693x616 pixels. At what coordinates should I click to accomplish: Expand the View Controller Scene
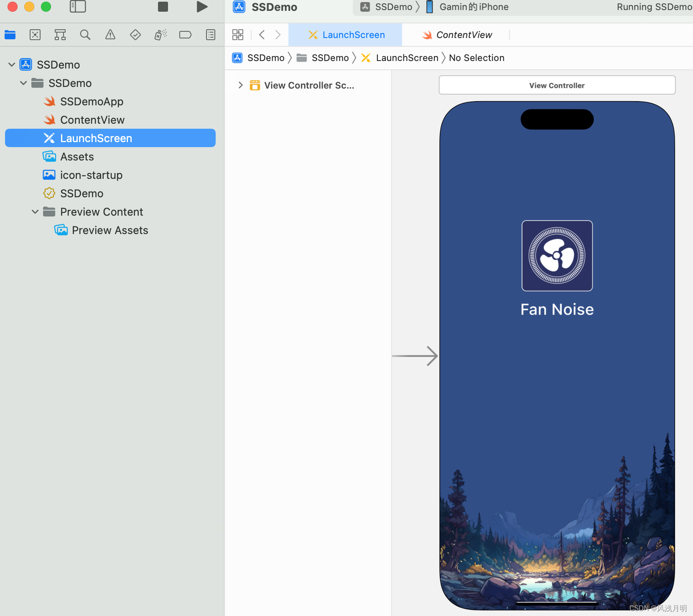[241, 85]
